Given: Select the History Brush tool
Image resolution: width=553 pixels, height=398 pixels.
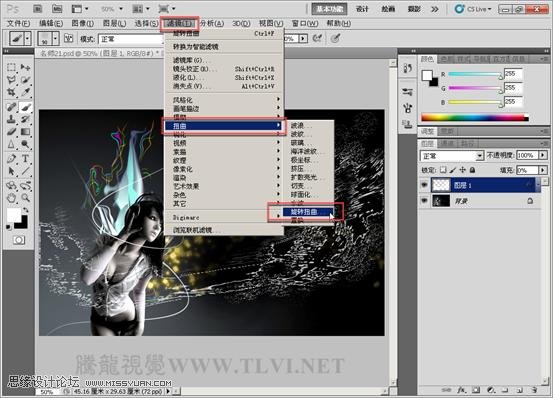Looking at the screenshot, I should pos(25,119).
